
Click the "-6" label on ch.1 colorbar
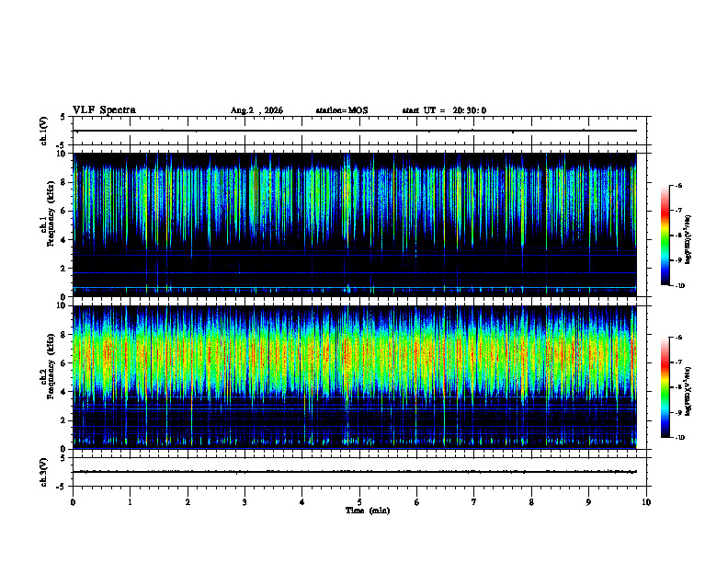pyautogui.click(x=678, y=185)
